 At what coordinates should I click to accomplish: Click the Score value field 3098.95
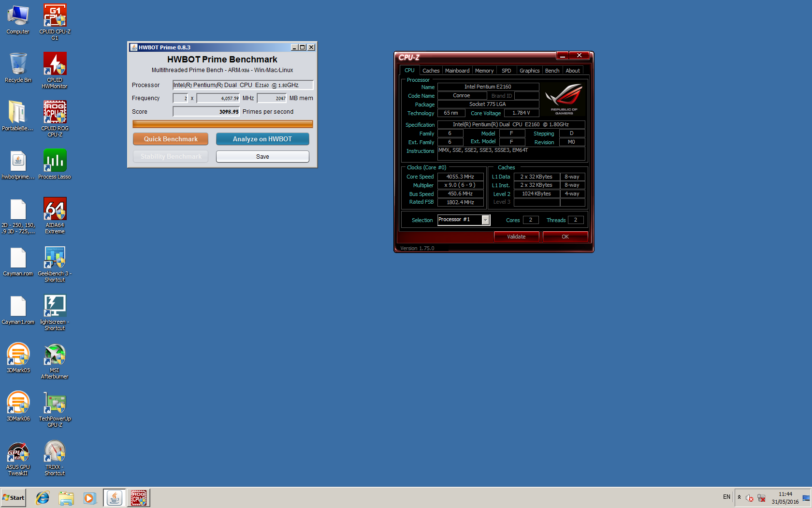coord(206,112)
